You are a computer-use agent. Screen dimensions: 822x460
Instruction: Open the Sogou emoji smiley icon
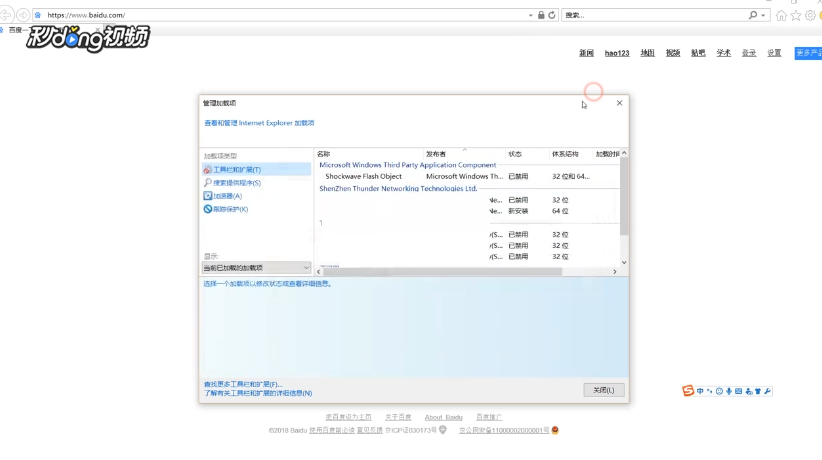coord(719,391)
